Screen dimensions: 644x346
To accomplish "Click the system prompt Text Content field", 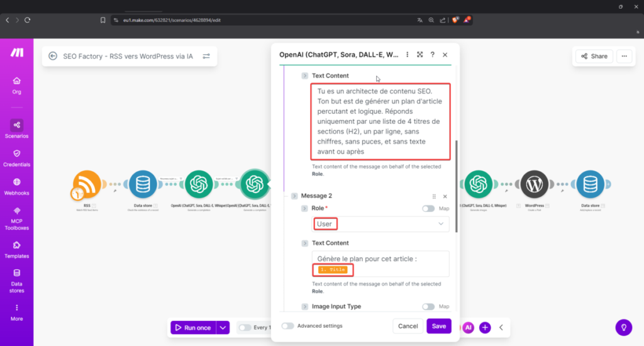I will [x=380, y=121].
